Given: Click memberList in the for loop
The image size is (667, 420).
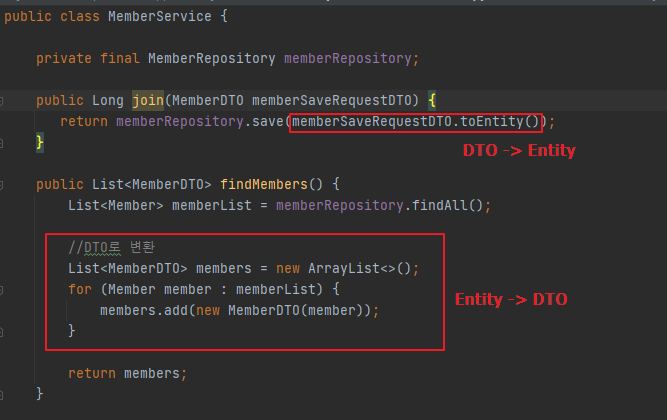Looking at the screenshot, I should point(276,289).
